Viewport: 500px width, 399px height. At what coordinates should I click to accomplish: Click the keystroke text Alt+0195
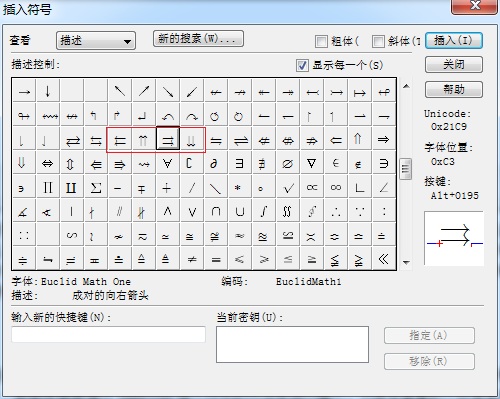pos(454,196)
